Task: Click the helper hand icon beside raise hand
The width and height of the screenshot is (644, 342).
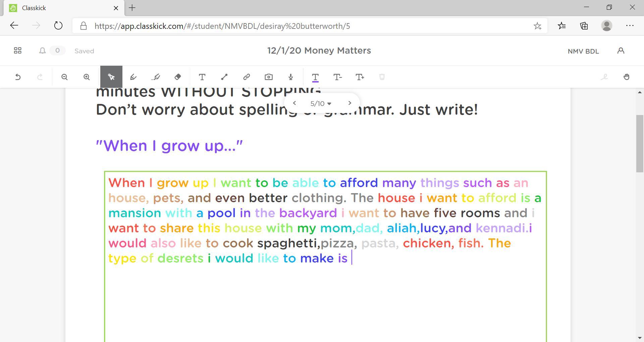Action: coord(604,77)
